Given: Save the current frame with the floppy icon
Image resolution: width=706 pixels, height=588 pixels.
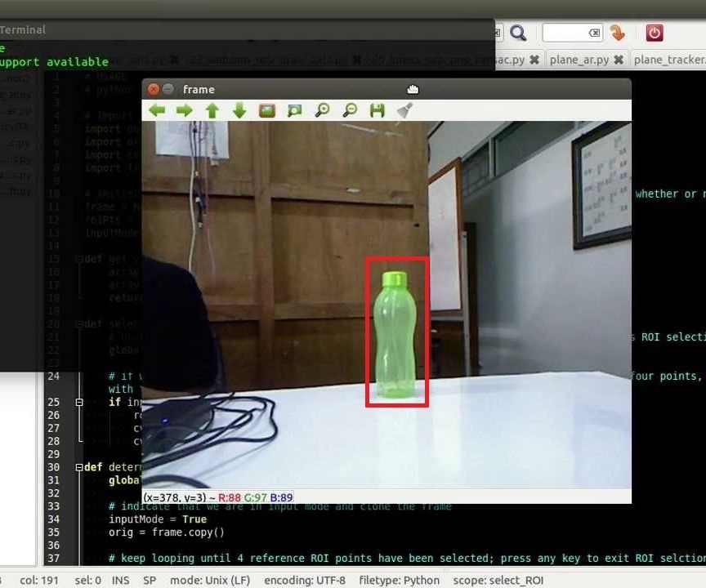Looking at the screenshot, I should [x=377, y=109].
